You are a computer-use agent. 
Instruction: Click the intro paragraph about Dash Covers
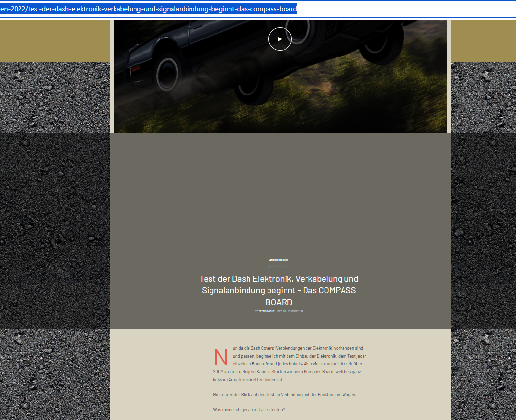point(289,363)
